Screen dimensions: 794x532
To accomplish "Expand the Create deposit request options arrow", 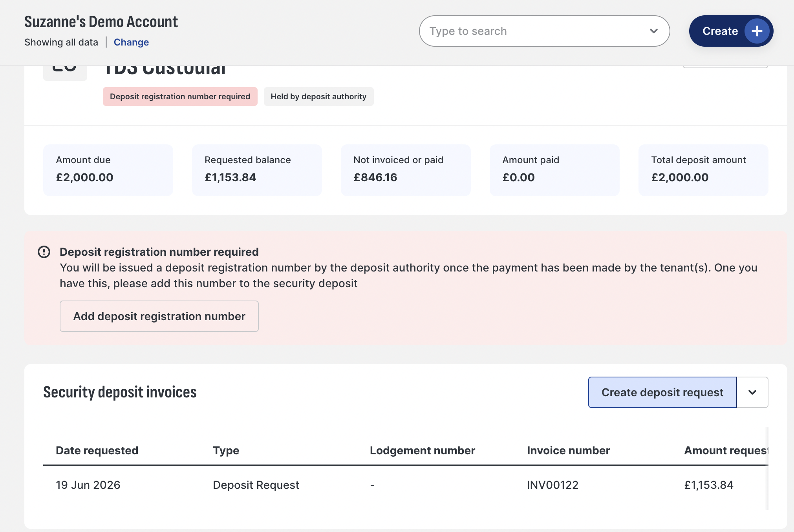I will coord(752,392).
